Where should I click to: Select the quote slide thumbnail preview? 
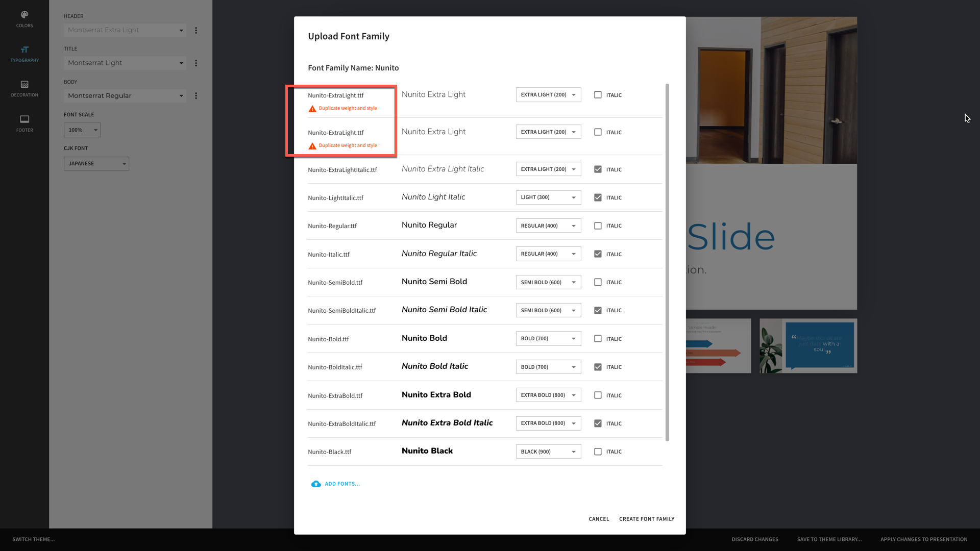point(808,346)
